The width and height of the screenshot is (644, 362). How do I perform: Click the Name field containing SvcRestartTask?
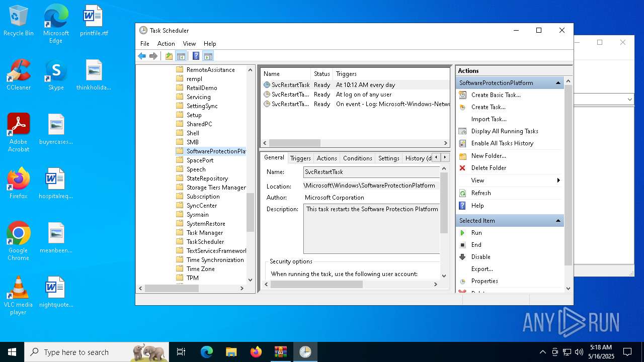(x=372, y=172)
